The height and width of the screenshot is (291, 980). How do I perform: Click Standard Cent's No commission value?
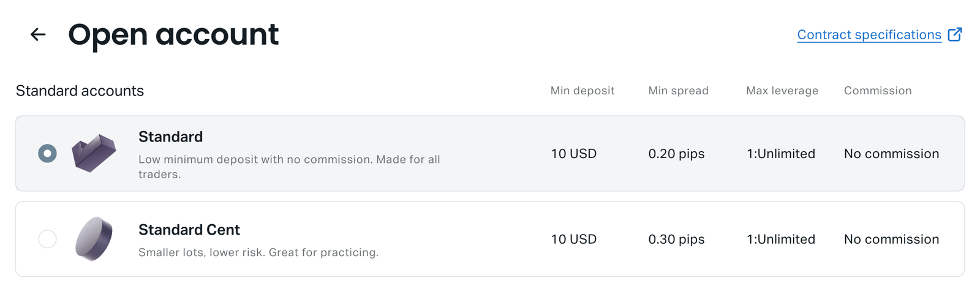click(x=891, y=240)
